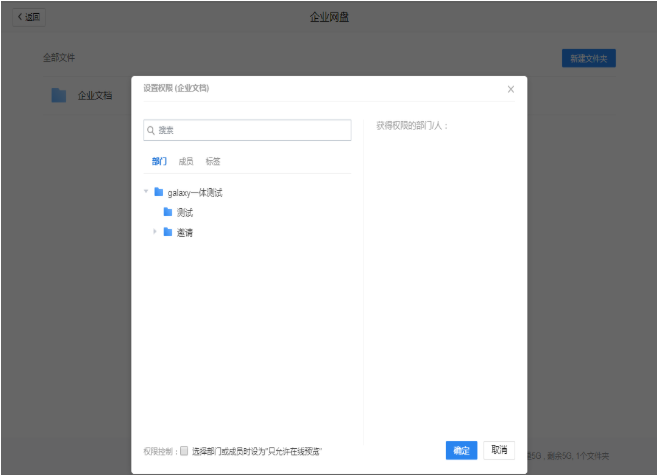Click the 新建文件夹 button
Screen dimensions: 657x475
588,59
